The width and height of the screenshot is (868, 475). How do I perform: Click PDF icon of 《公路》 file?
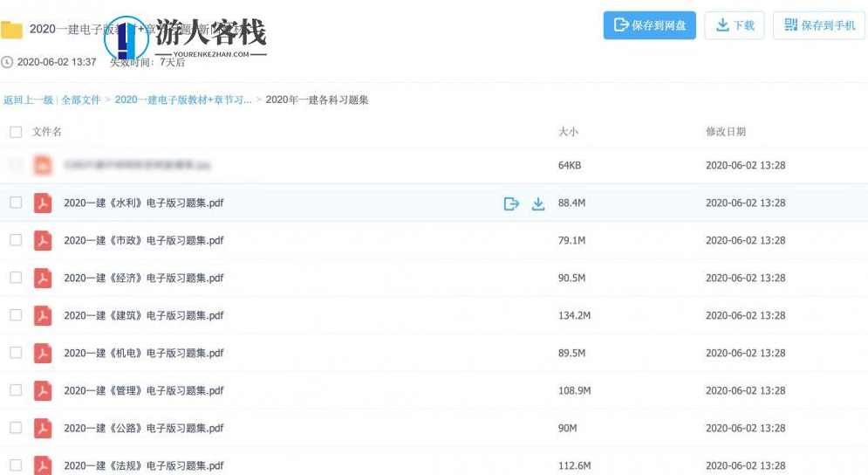tap(43, 428)
